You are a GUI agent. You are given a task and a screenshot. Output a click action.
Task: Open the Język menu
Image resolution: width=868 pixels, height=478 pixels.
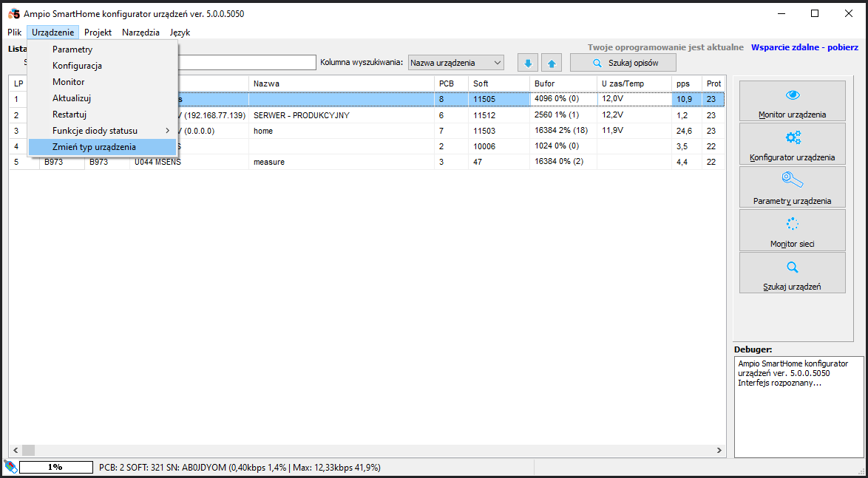point(180,33)
